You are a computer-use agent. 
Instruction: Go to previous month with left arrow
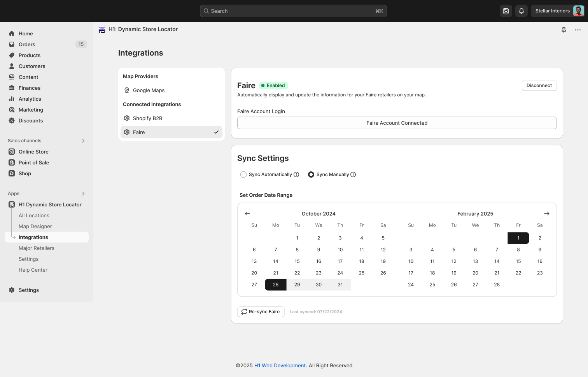pos(247,213)
